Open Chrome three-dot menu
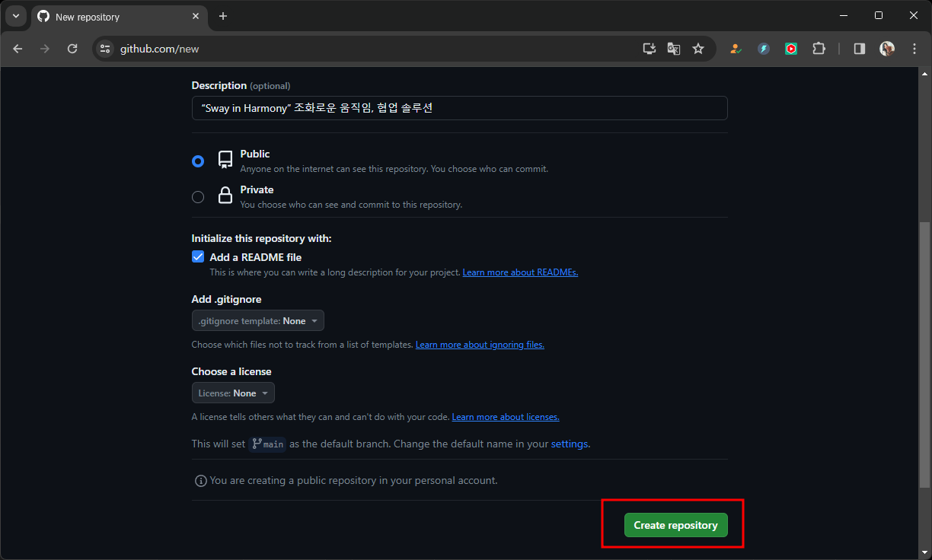Viewport: 932px width, 560px height. 914,49
